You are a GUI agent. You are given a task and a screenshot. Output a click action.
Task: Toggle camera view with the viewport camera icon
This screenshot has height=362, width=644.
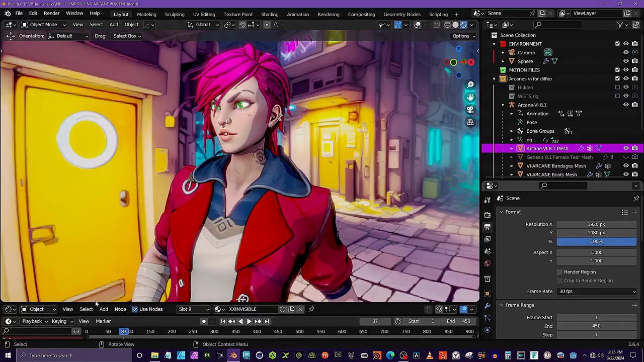click(x=470, y=110)
